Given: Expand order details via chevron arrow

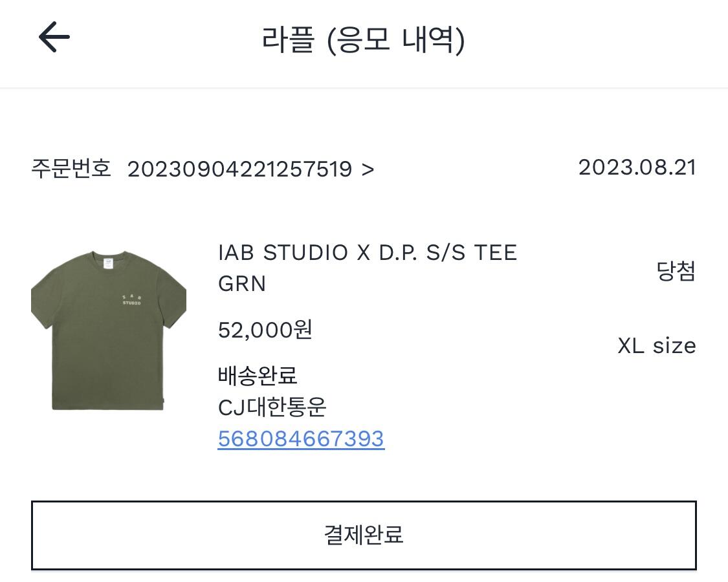Looking at the screenshot, I should 368,170.
